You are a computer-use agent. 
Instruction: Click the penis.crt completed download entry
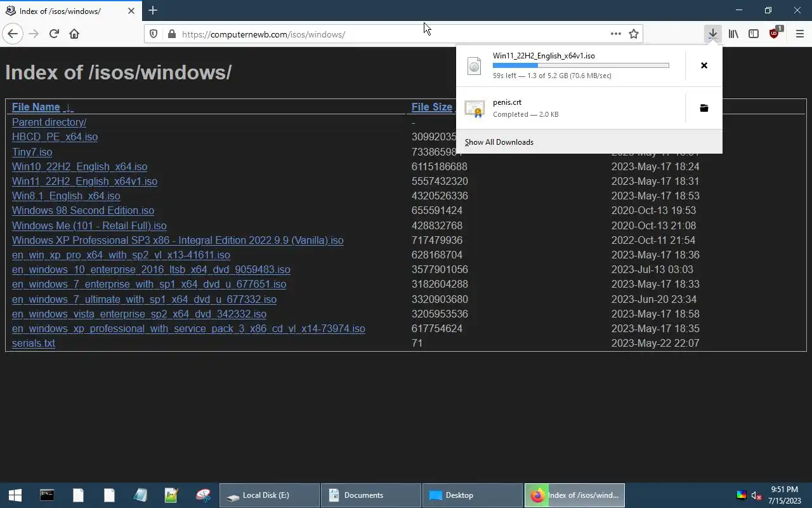point(570,108)
